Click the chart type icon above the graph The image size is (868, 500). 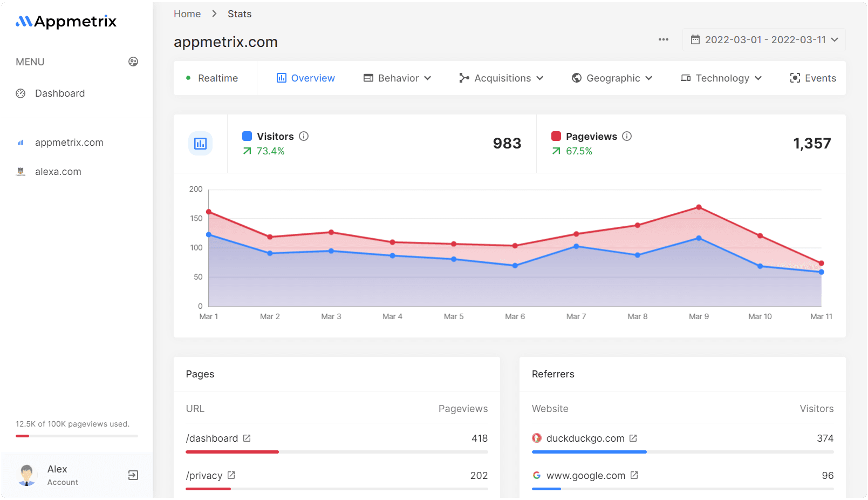point(200,144)
